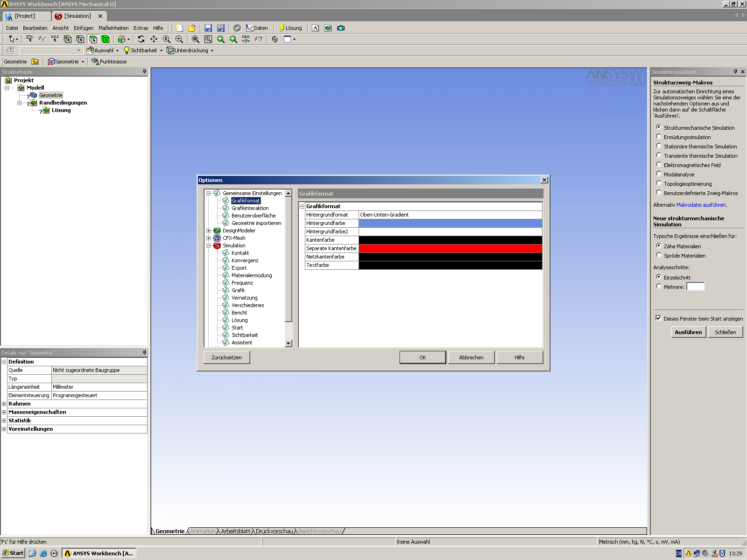Click the white Hintergrundfarbe2 swatch
Image resolution: width=747 pixels, height=560 pixels.
click(x=451, y=231)
